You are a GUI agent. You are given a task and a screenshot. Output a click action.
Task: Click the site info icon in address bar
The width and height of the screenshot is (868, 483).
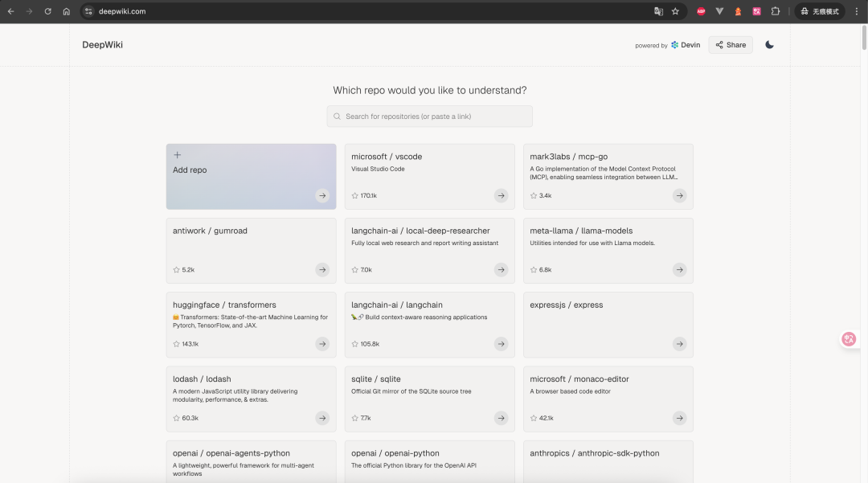click(88, 11)
